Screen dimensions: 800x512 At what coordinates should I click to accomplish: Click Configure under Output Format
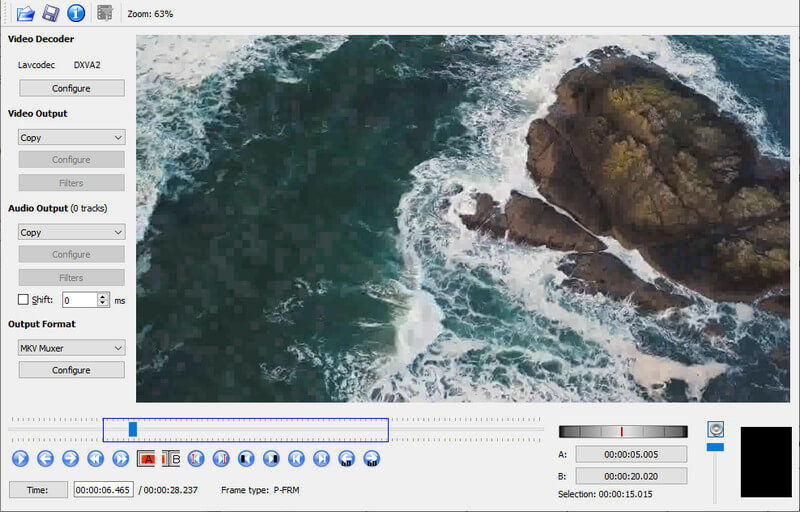(x=71, y=370)
